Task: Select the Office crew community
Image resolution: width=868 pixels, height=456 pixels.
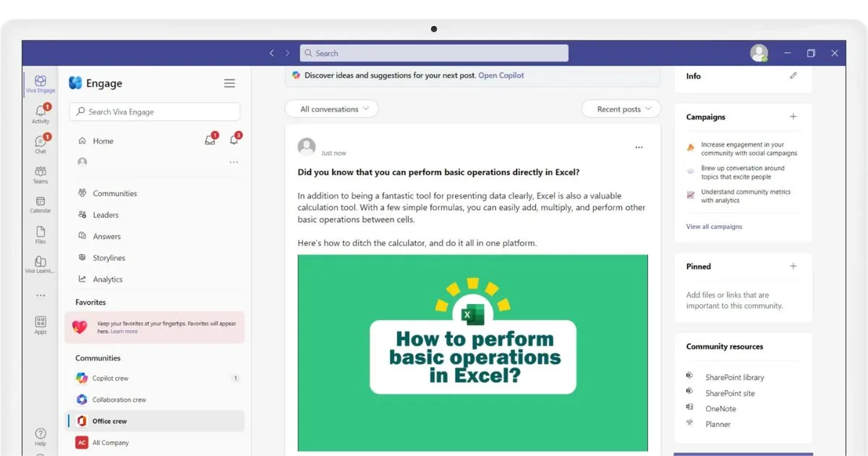Action: (x=155, y=421)
